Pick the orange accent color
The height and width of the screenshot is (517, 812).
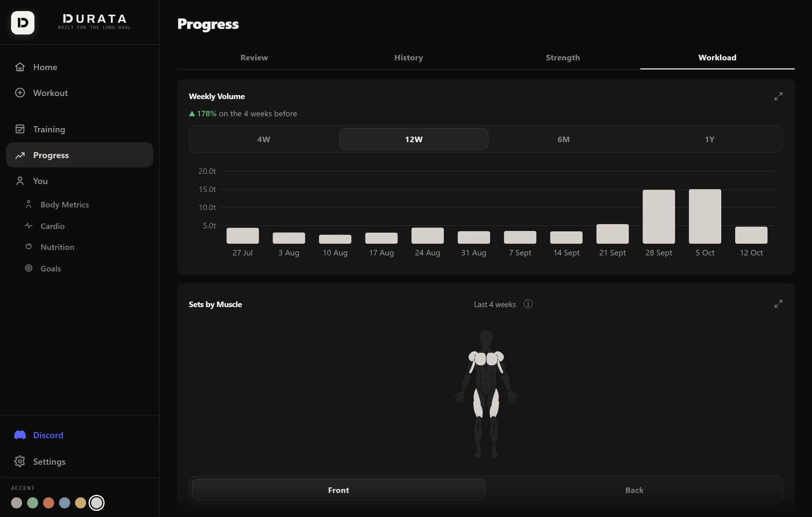49,503
